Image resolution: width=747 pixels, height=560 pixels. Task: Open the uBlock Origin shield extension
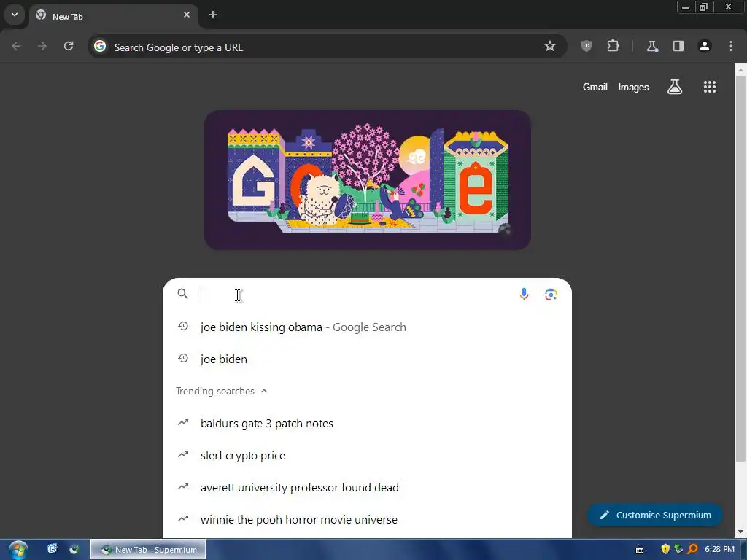tap(587, 46)
